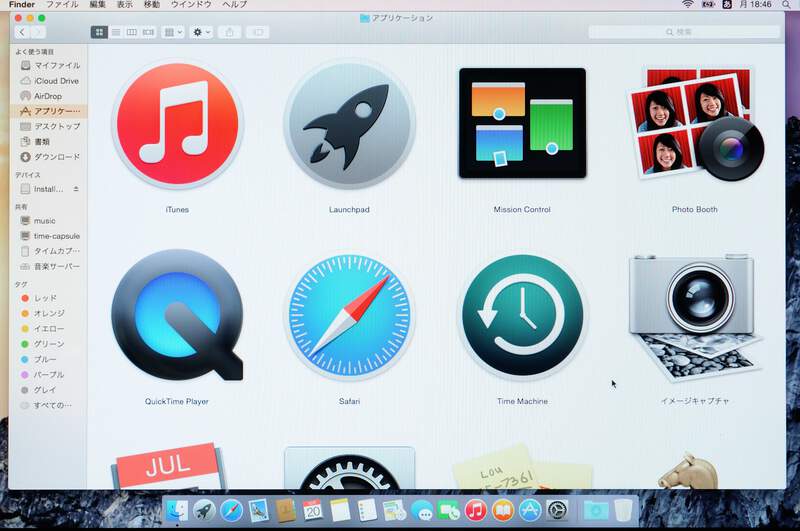The width and height of the screenshot is (800, 531).
Task: Go back with the toolbar back arrow
Action: [22, 32]
